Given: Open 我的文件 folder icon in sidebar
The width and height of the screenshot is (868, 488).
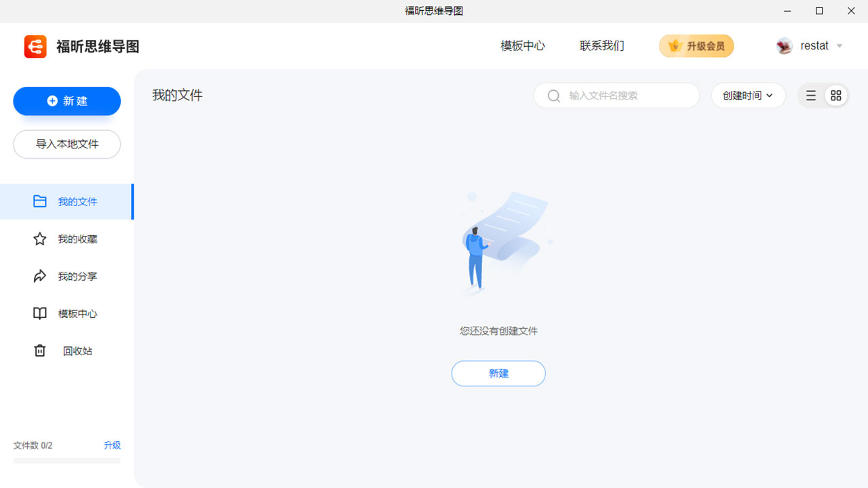Looking at the screenshot, I should tap(39, 201).
